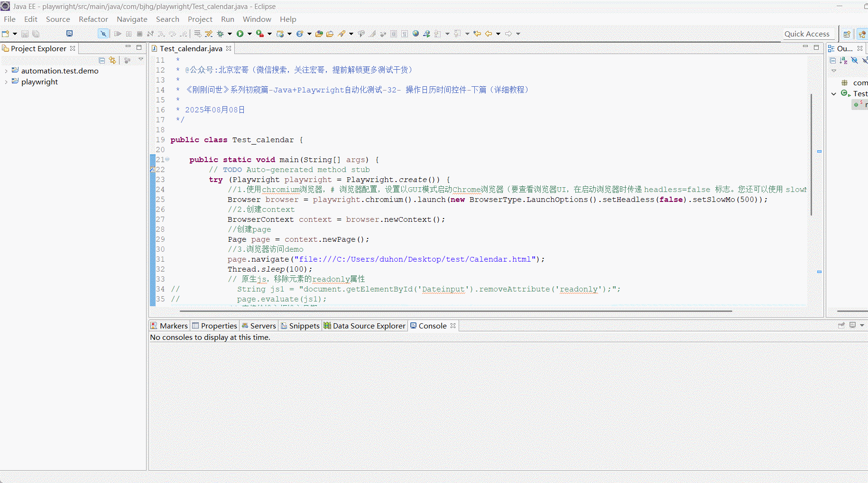
Task: Open the Debug configurations dropdown arrow
Action: tap(230, 34)
